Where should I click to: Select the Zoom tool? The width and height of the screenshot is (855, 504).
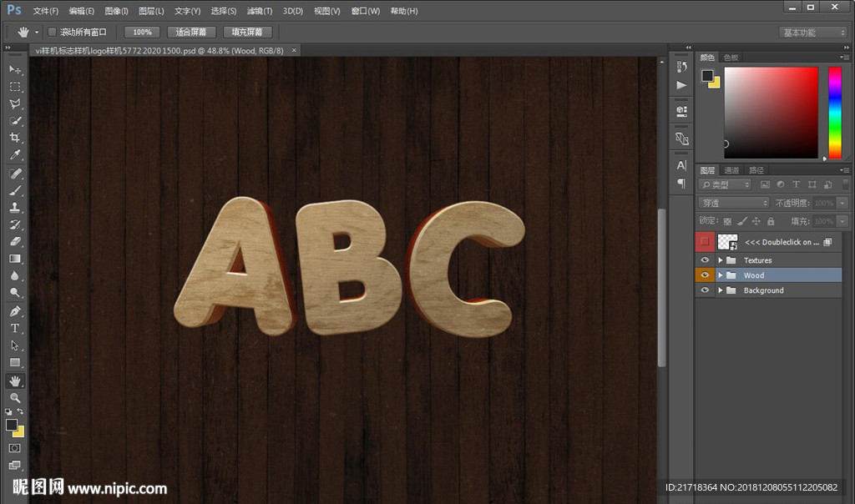tap(15, 398)
